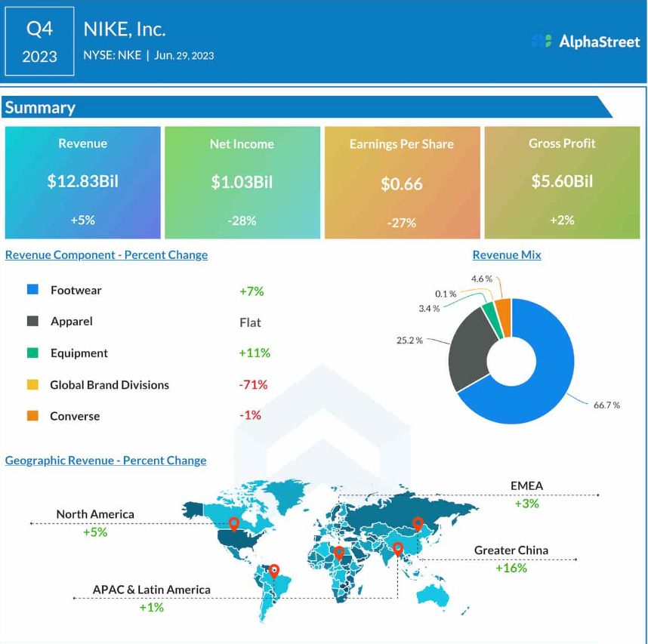Click the Earnings Per Share '-27%' value
Screen dimensions: 648x644
click(x=402, y=223)
